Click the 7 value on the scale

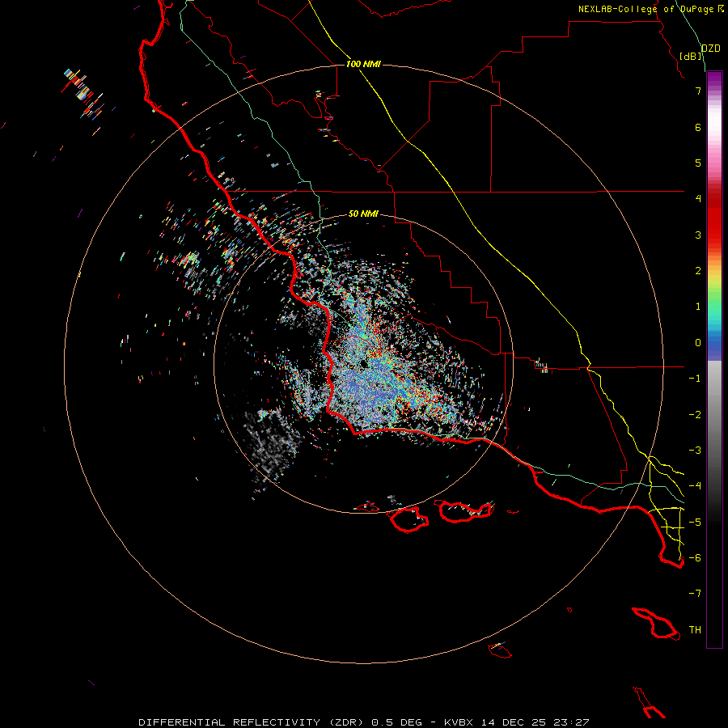698,91
